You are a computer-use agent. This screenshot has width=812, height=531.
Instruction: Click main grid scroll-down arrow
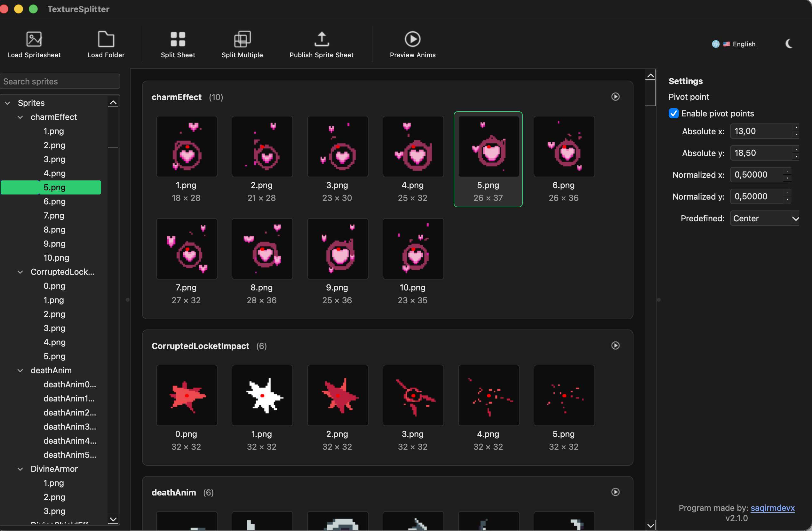(x=651, y=526)
